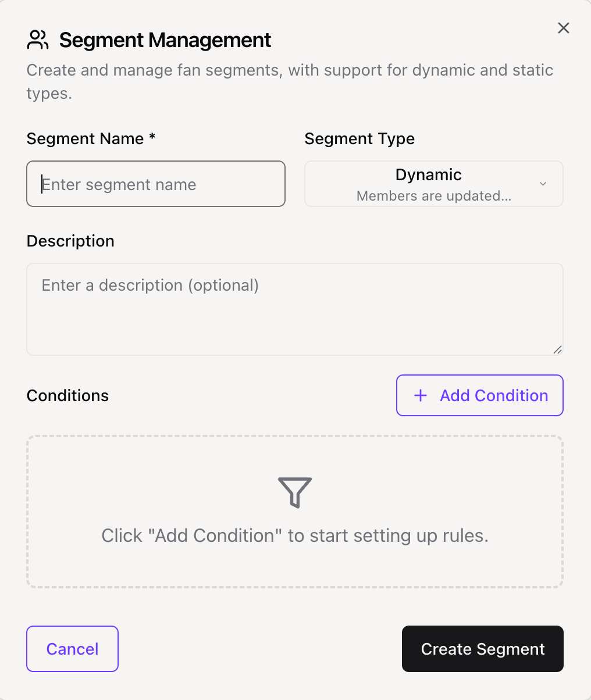The height and width of the screenshot is (700, 591).
Task: Click the empty conditions hint text
Action: click(294, 535)
